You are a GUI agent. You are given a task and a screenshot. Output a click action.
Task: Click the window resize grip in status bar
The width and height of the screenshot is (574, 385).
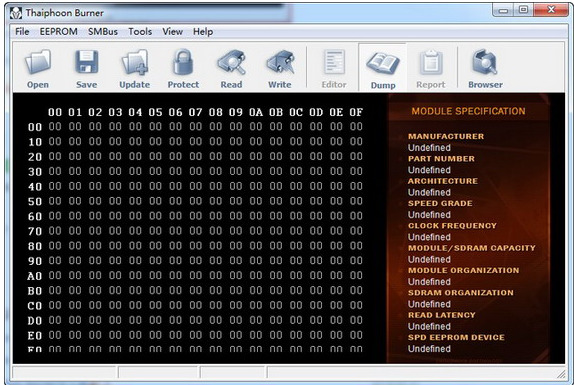[561, 374]
